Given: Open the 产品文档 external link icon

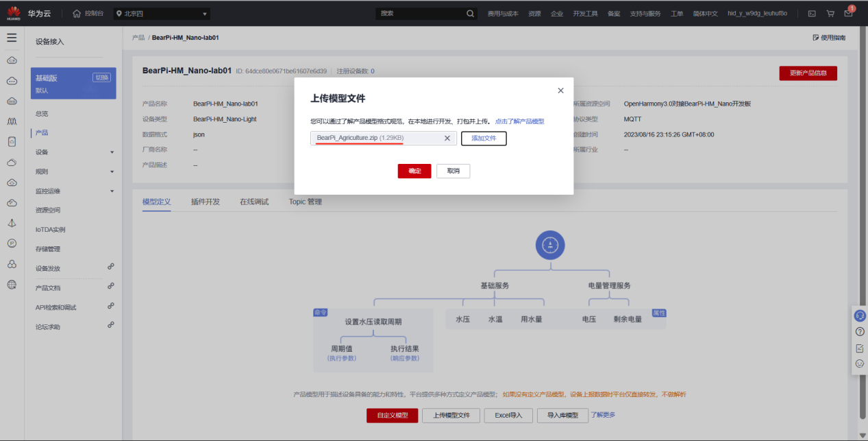Looking at the screenshot, I should tap(111, 286).
